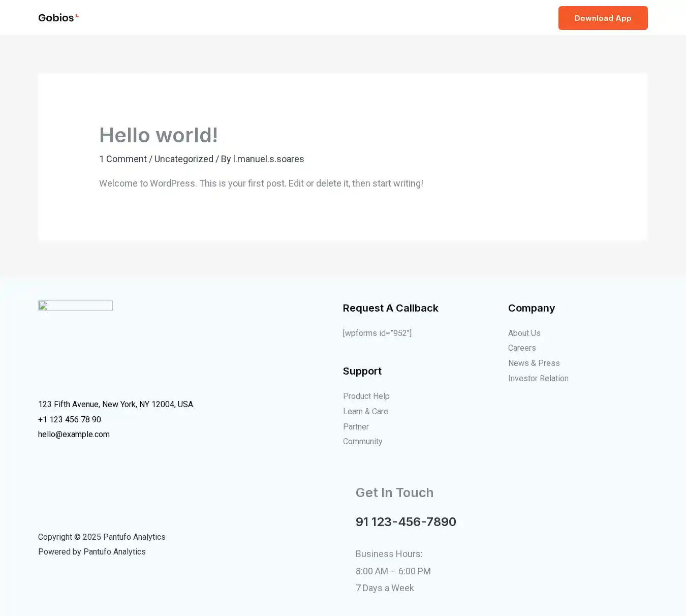
Task: Click the Hello world! post title
Action: click(x=158, y=135)
